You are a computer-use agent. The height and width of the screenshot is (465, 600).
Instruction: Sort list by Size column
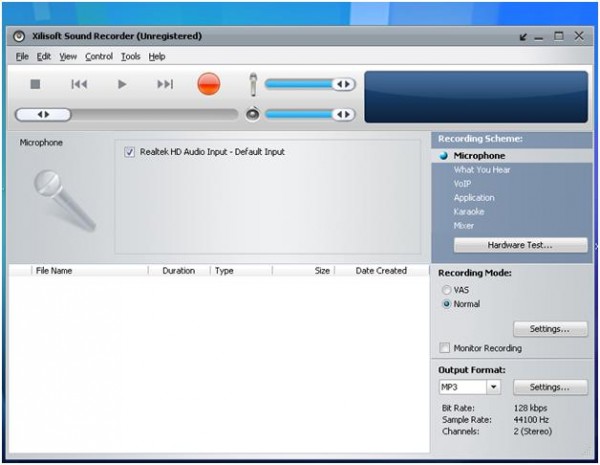[x=303, y=271]
